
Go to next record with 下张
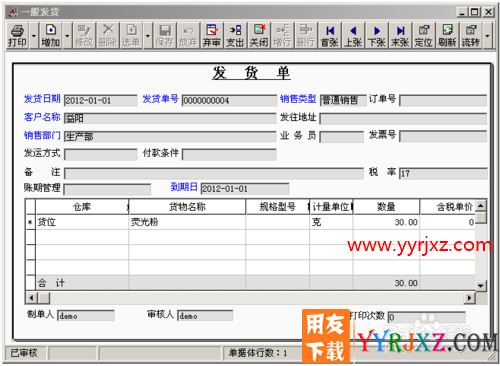click(x=377, y=35)
